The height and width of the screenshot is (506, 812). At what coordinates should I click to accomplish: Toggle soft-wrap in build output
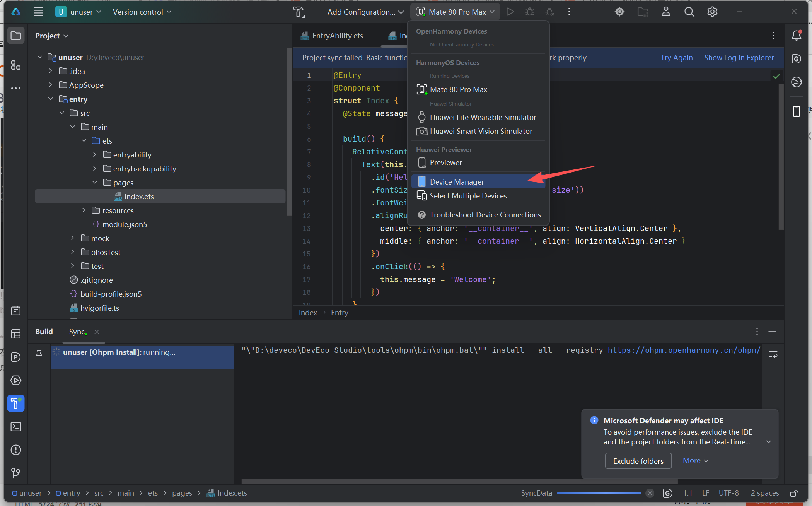click(x=773, y=354)
